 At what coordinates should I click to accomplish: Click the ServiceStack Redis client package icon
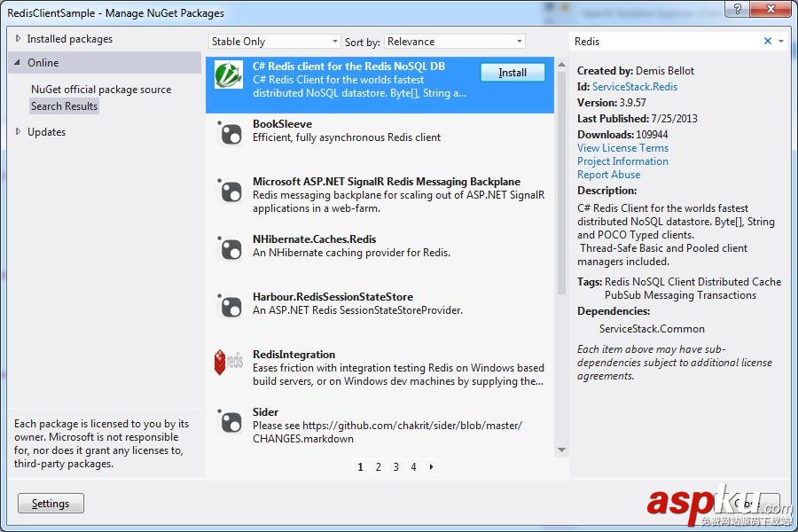(228, 75)
